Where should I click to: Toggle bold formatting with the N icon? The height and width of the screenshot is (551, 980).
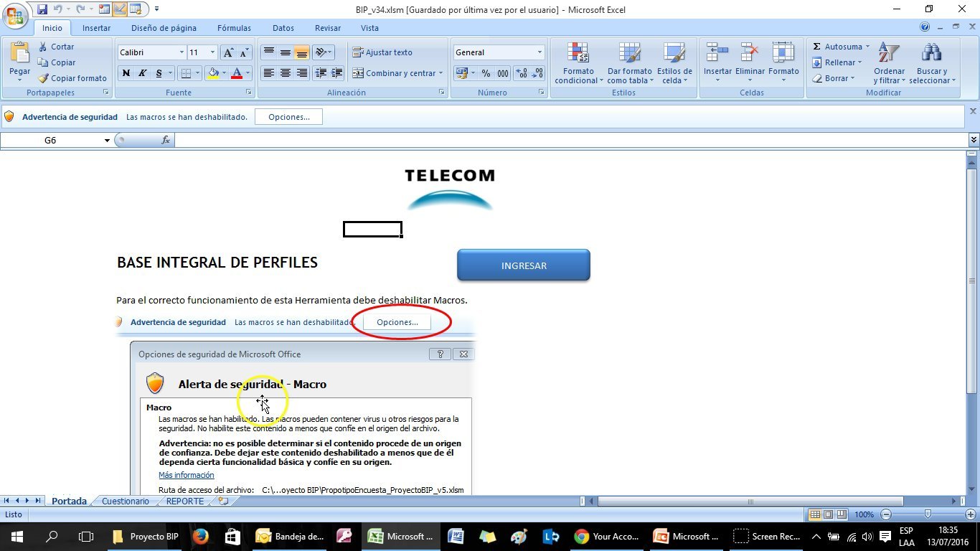[126, 73]
